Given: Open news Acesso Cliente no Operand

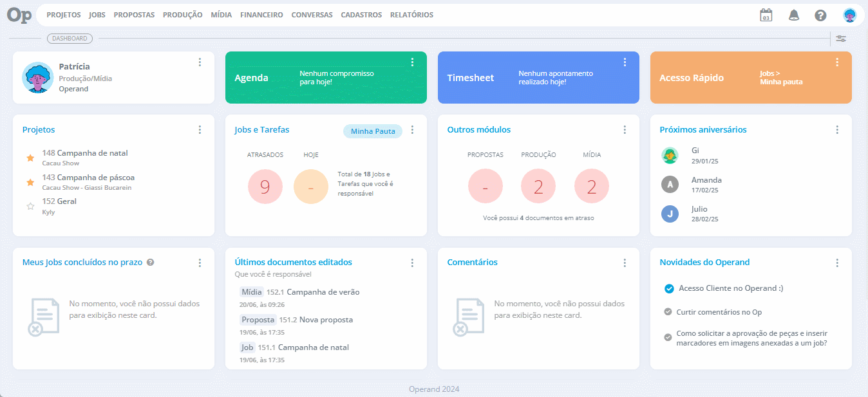Looking at the screenshot, I should [x=731, y=288].
